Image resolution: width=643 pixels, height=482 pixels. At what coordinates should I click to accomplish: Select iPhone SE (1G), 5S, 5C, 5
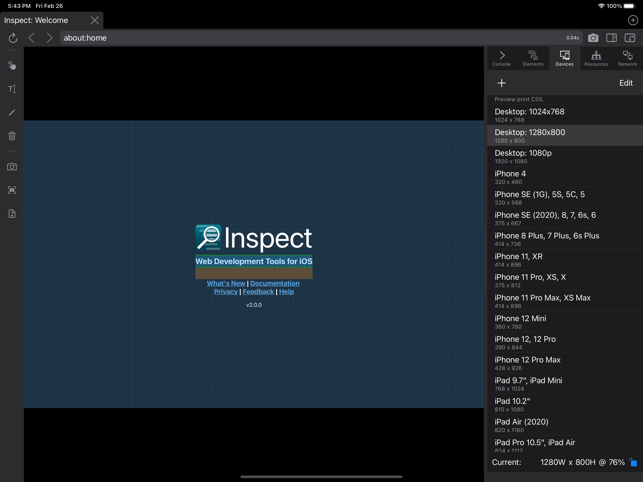(x=565, y=197)
